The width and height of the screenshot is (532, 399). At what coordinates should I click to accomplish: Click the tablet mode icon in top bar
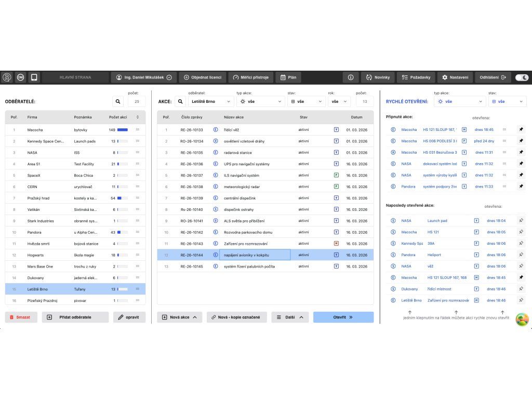(x=34, y=77)
